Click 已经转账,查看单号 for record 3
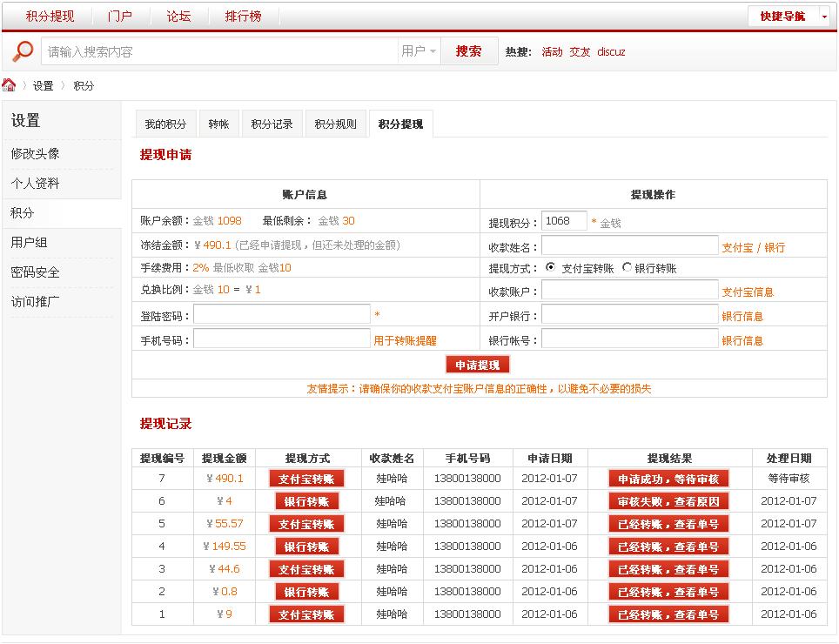 [x=668, y=569]
